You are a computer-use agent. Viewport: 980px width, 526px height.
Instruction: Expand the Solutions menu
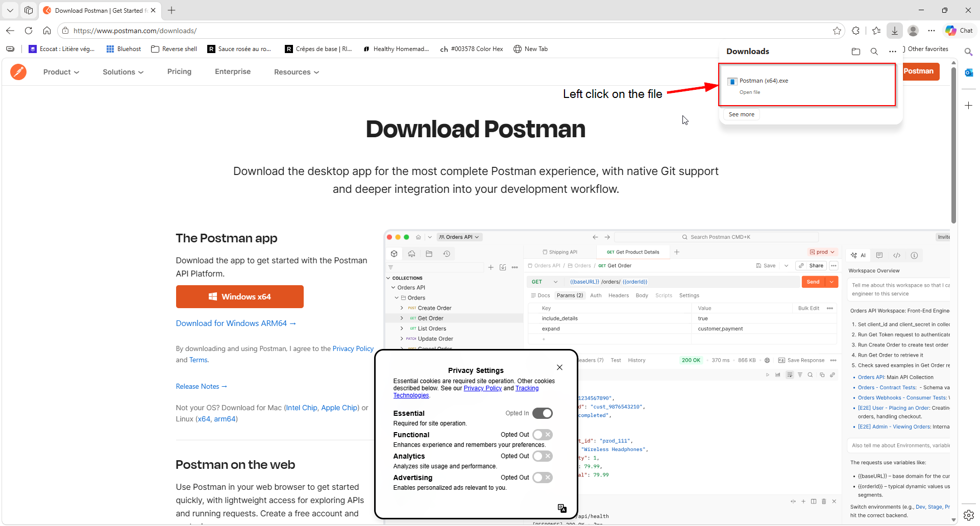(123, 72)
